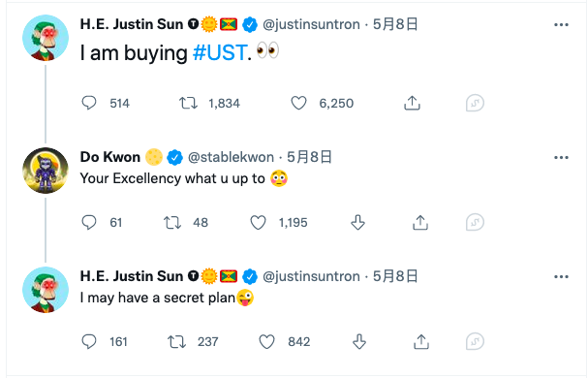Like the "secret plan" tweet with 842 likes

tap(266, 341)
